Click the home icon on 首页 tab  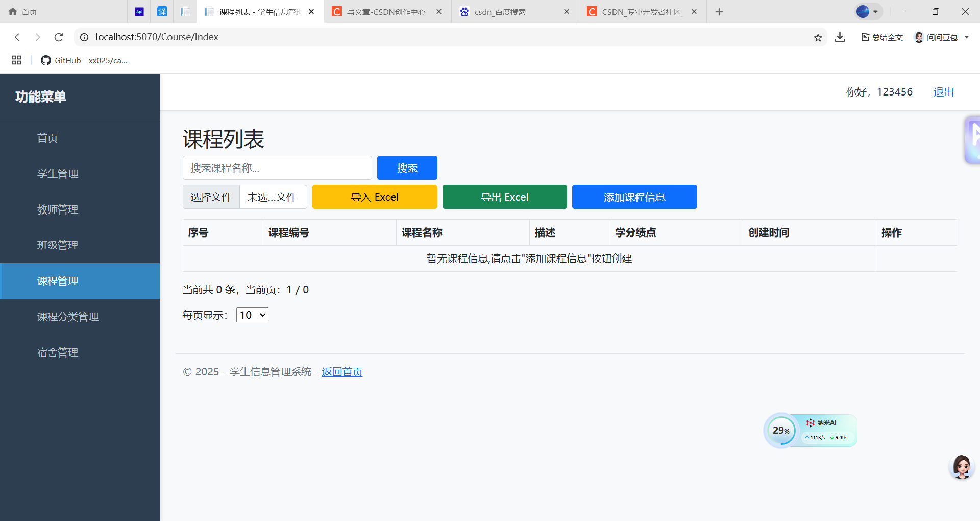(12, 11)
